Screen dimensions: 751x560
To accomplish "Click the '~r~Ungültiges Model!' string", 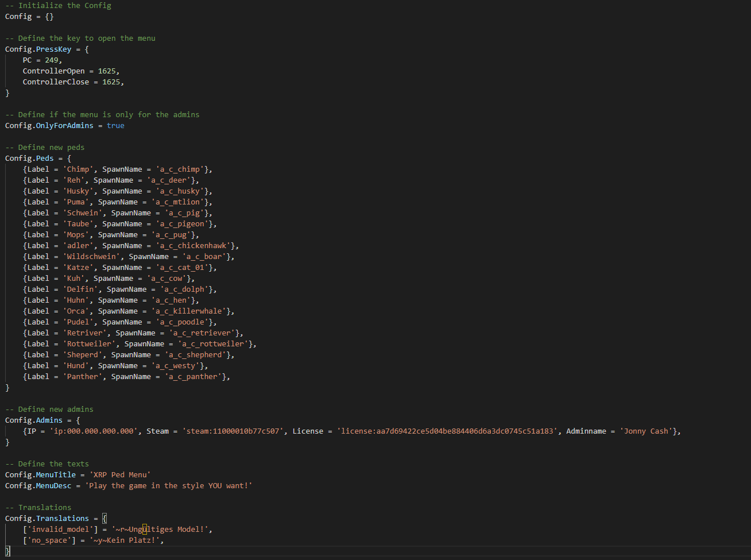I will 160,529.
